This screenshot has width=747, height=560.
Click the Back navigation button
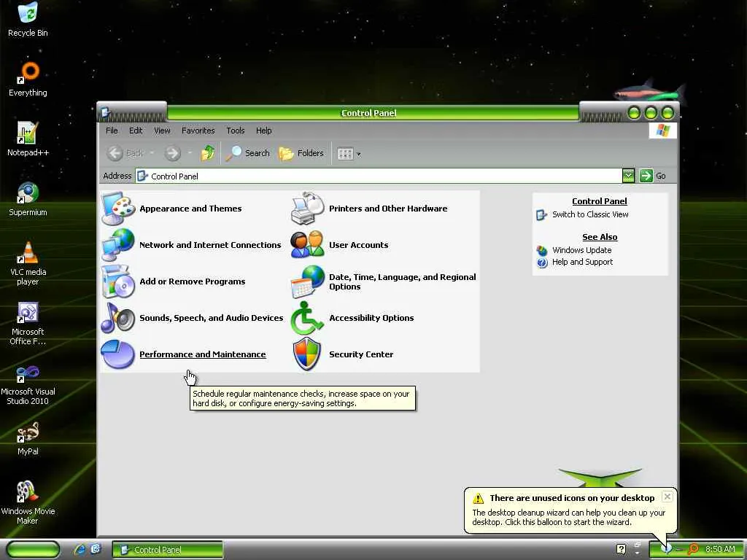point(125,153)
